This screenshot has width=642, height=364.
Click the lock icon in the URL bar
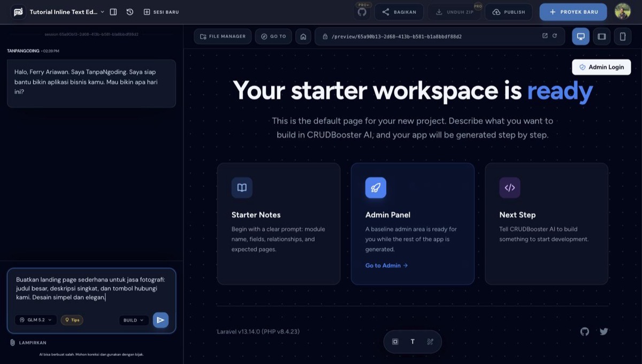point(325,36)
